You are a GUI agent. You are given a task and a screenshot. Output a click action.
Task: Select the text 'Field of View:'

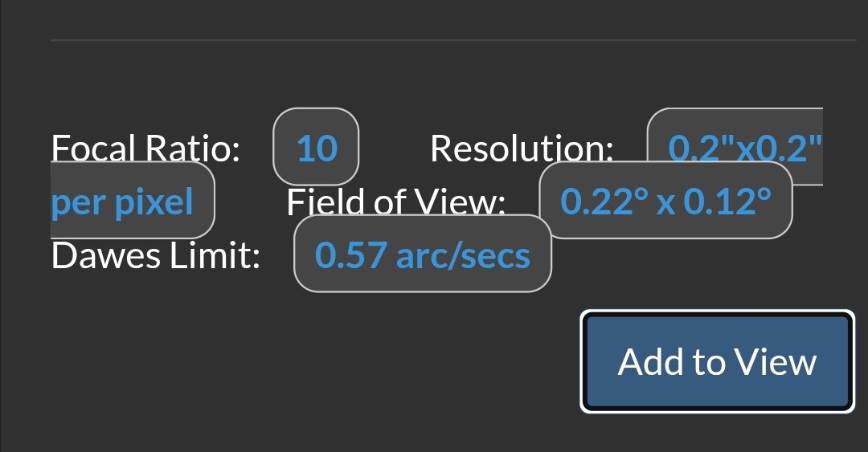click(395, 202)
